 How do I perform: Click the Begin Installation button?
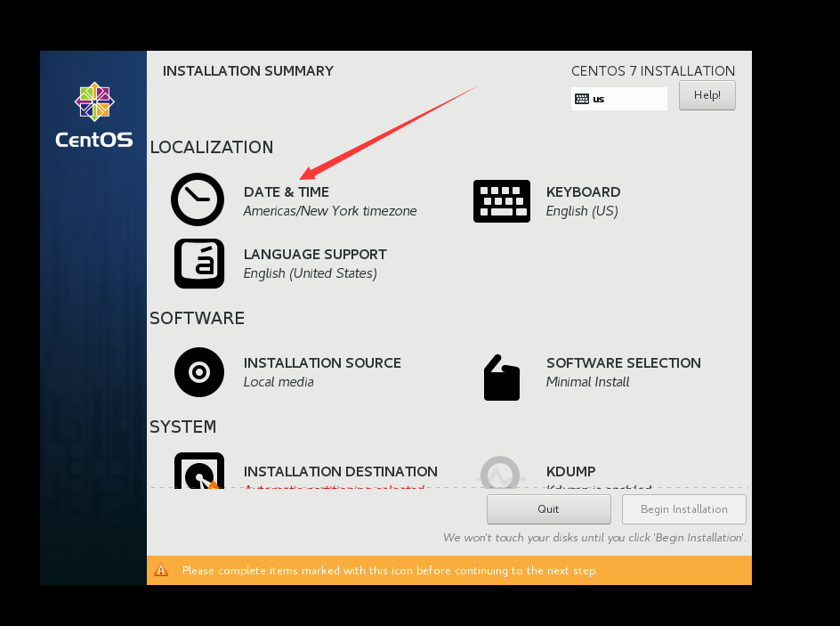pos(684,509)
